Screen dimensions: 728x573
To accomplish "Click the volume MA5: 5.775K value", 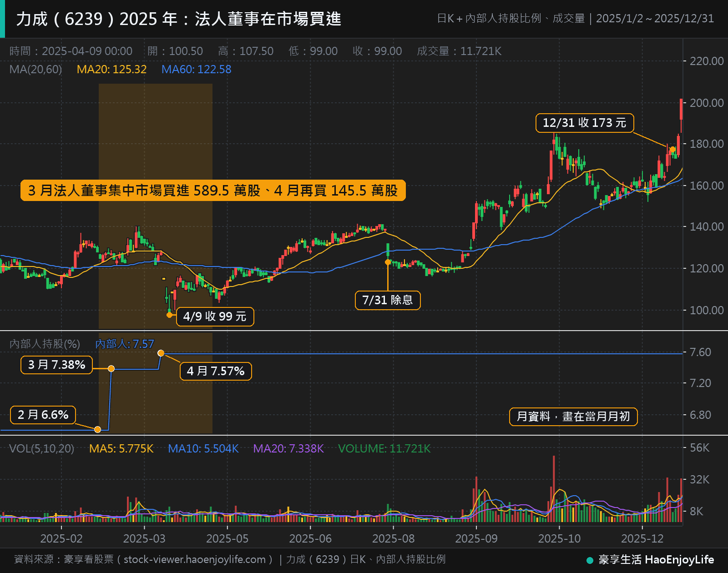I will tap(121, 449).
